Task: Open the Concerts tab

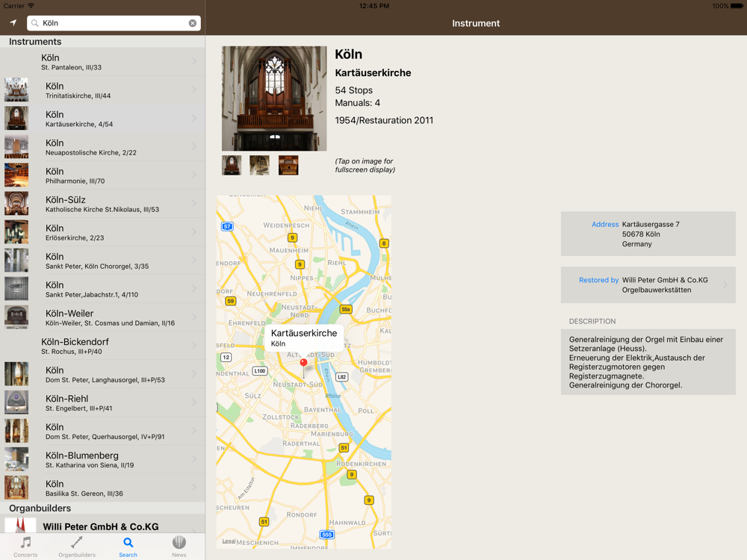Action: pyautogui.click(x=25, y=546)
